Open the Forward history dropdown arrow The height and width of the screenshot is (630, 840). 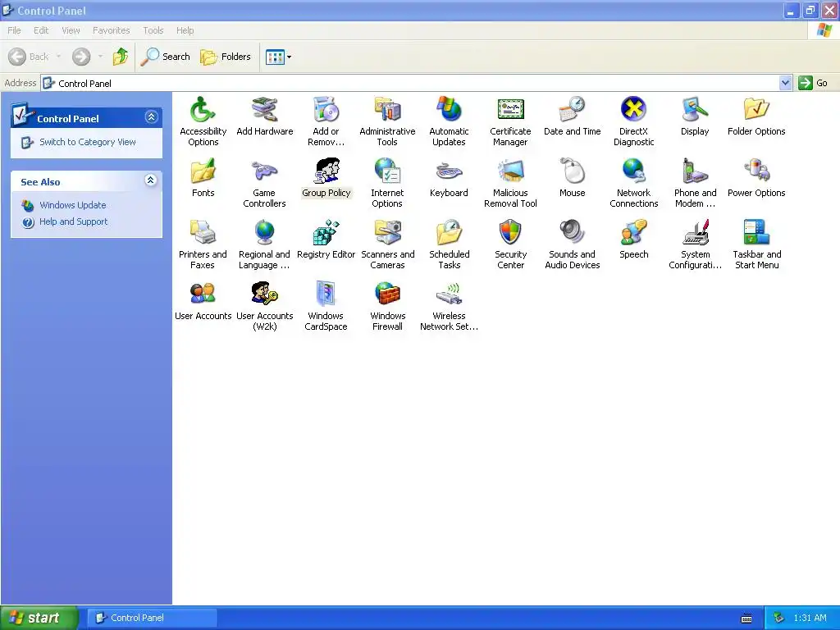coord(100,57)
